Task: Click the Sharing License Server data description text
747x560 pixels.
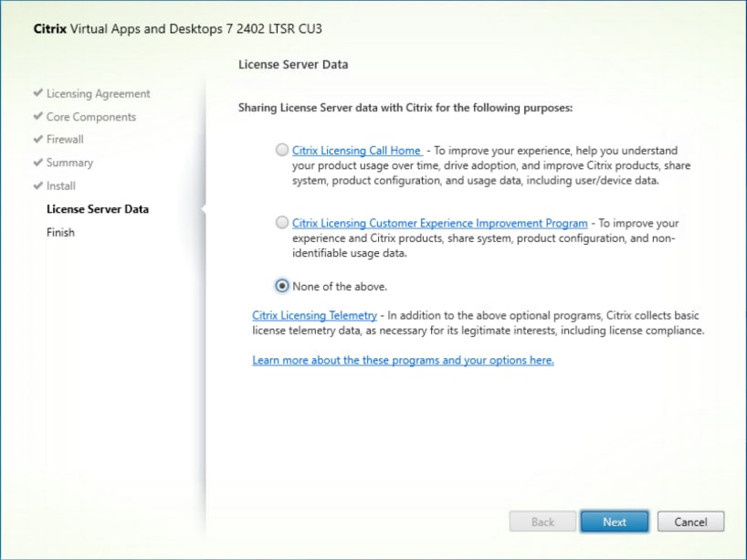Action: click(x=405, y=108)
